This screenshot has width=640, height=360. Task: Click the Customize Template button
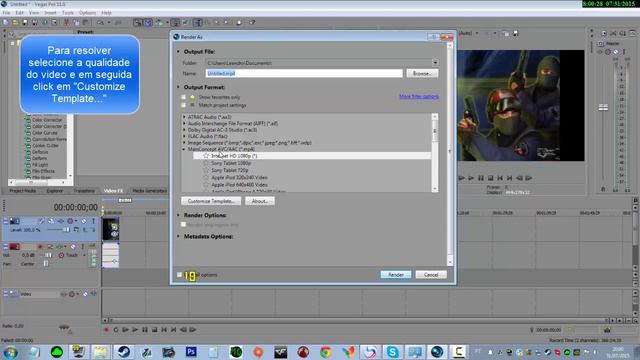point(211,201)
